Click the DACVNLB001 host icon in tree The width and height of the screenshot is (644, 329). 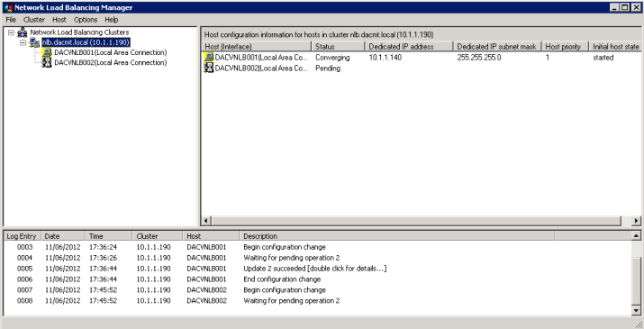(x=47, y=52)
